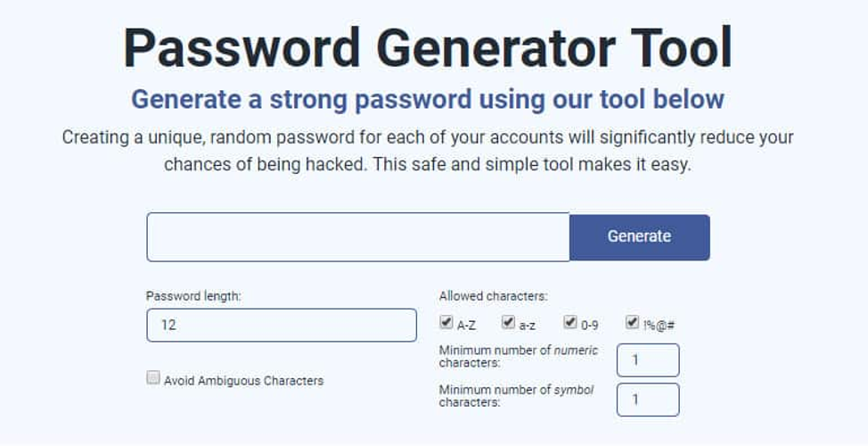Click the 'A-Z' label text
The width and height of the screenshot is (868, 446).
point(467,326)
